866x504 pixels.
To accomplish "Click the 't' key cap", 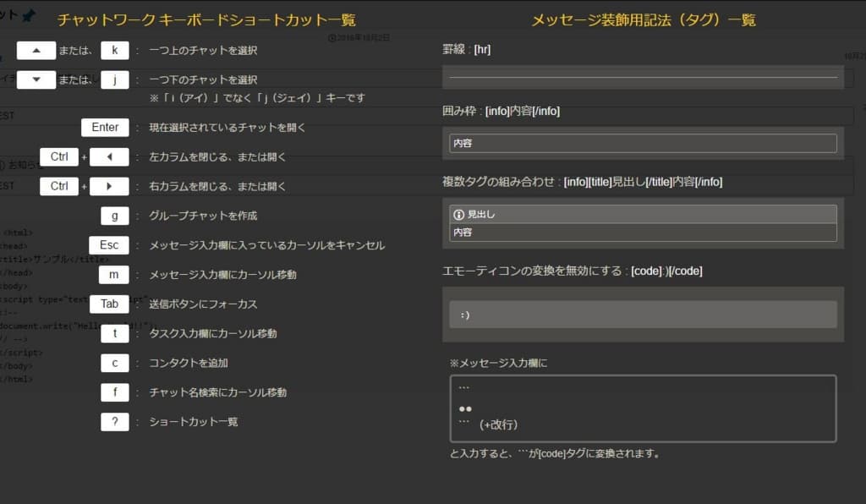I will tap(115, 333).
